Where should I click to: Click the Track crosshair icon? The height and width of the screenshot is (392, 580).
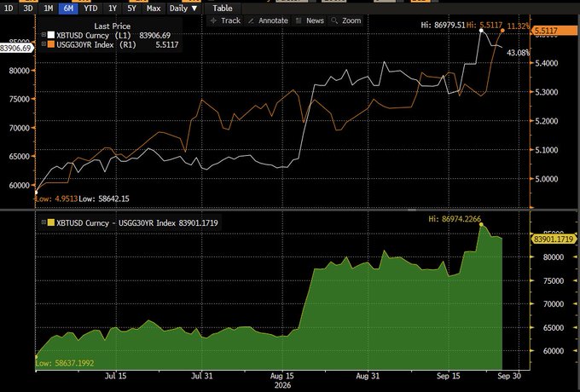213,20
